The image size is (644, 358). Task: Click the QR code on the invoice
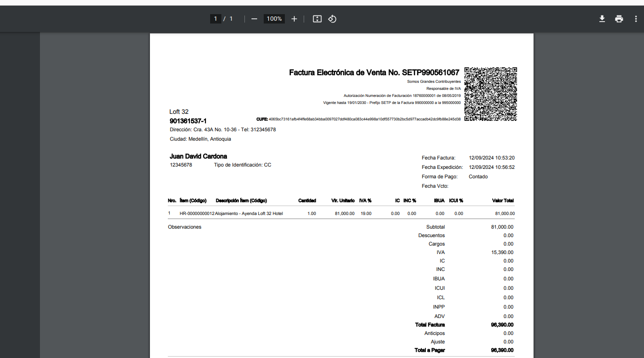pos(491,94)
